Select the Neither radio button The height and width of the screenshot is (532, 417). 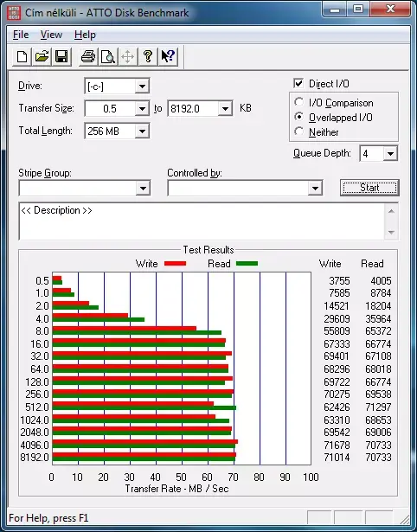click(x=299, y=131)
